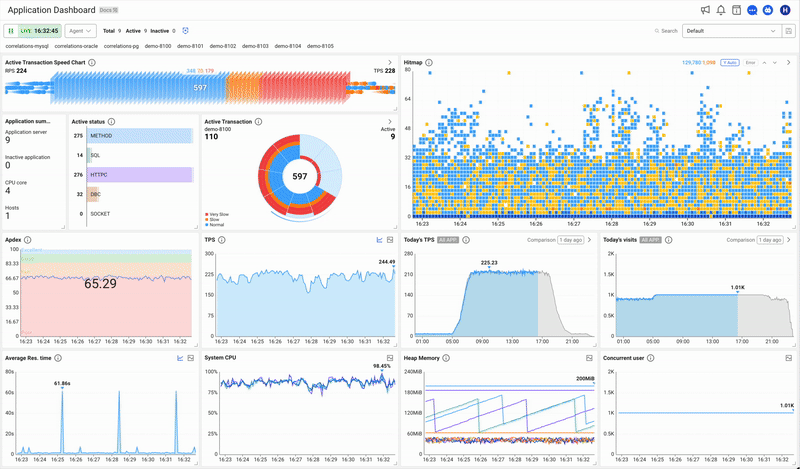800x469 pixels.
Task: Toggle the Slow legend entry
Action: [212, 220]
